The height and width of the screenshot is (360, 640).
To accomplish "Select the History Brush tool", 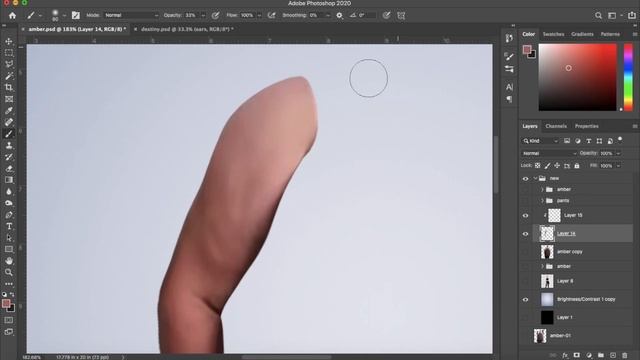I will (x=9, y=157).
